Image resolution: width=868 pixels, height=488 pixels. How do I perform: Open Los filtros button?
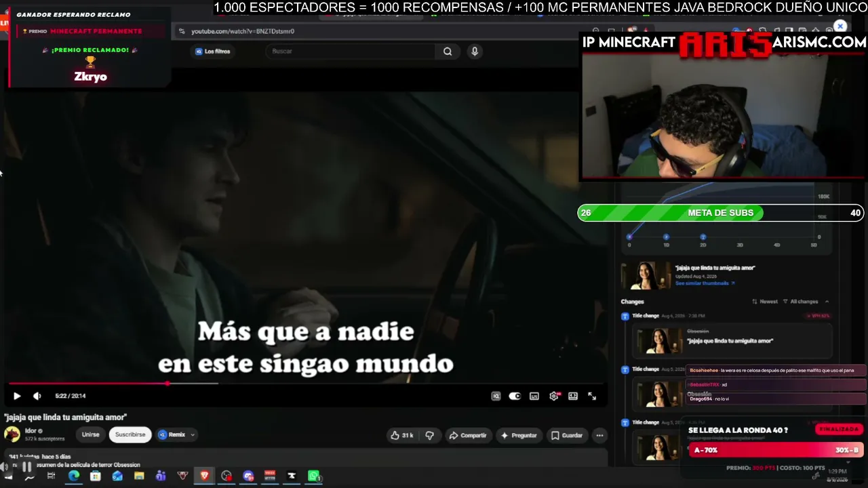[213, 52]
